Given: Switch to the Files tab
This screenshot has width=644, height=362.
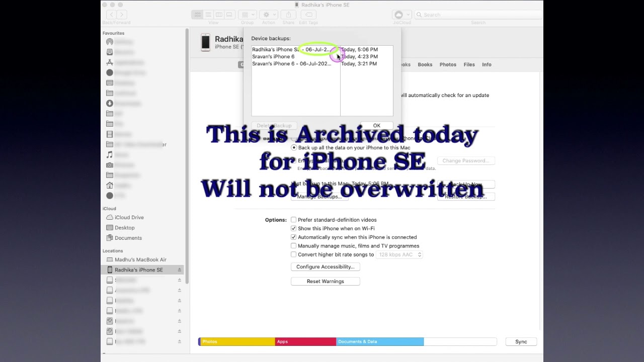Looking at the screenshot, I should click(x=469, y=64).
